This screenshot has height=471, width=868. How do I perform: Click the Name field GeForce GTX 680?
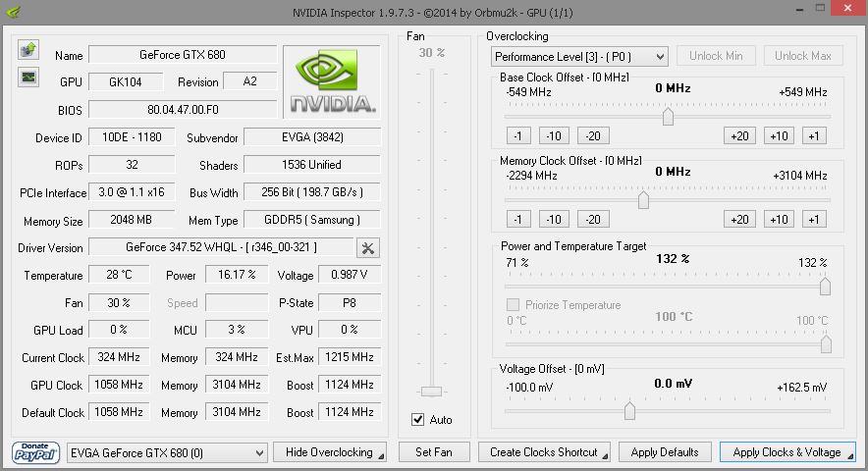[183, 55]
